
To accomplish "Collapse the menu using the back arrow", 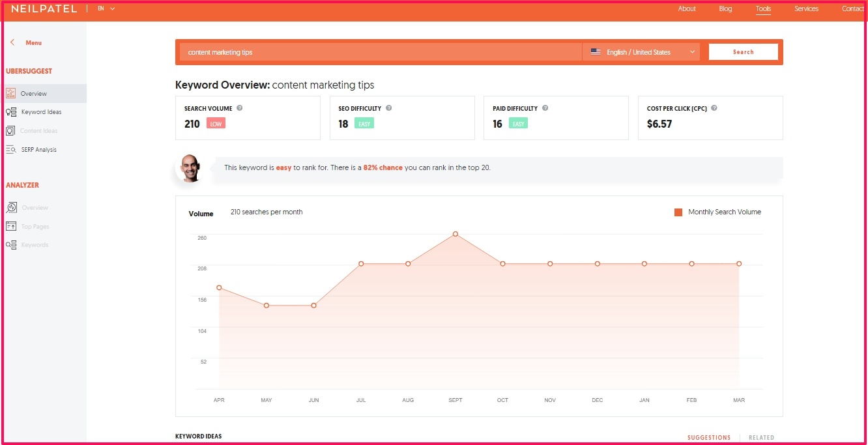I will (12, 42).
